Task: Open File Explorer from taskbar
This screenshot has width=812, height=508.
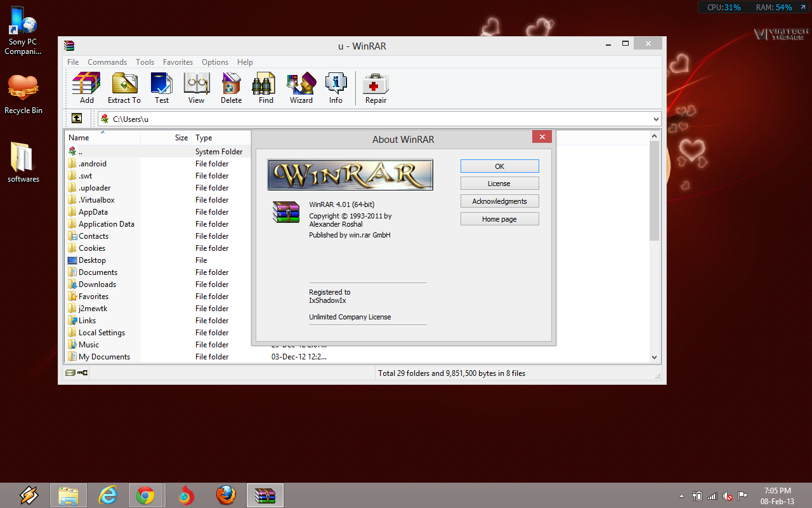Action: pos(68,495)
